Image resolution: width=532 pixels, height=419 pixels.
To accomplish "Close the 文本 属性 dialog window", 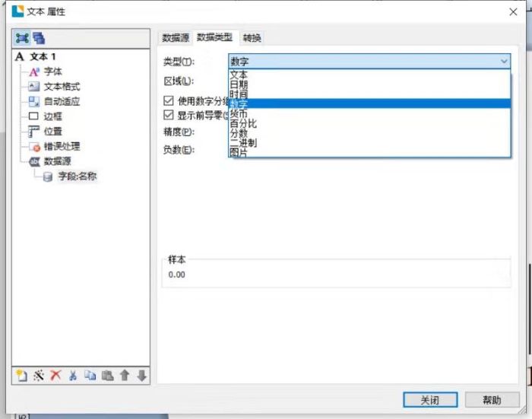I will [513, 12].
